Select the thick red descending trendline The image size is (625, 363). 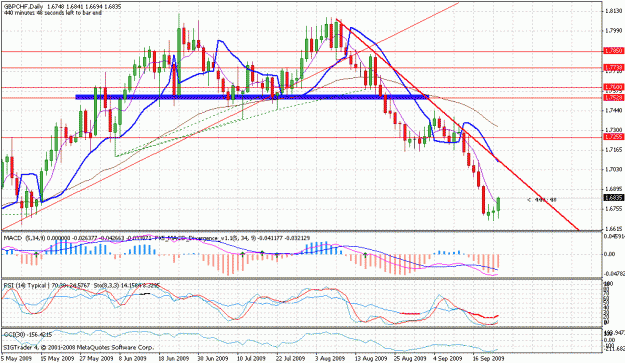(x=457, y=124)
